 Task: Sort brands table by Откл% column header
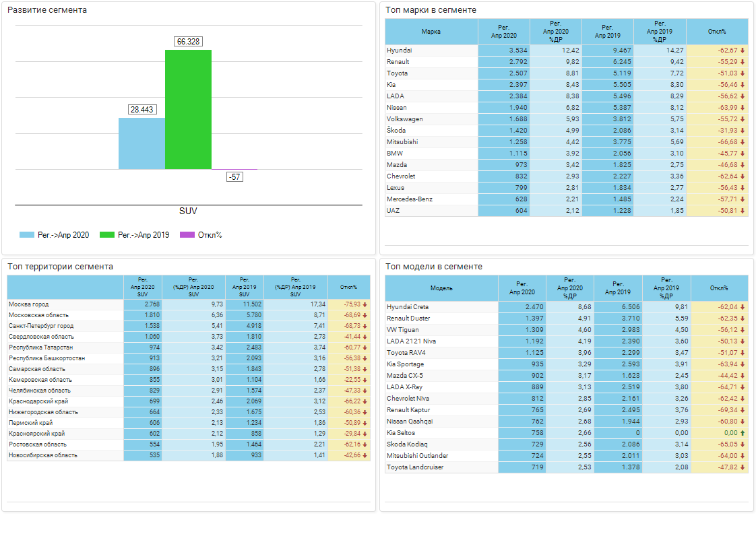717,32
